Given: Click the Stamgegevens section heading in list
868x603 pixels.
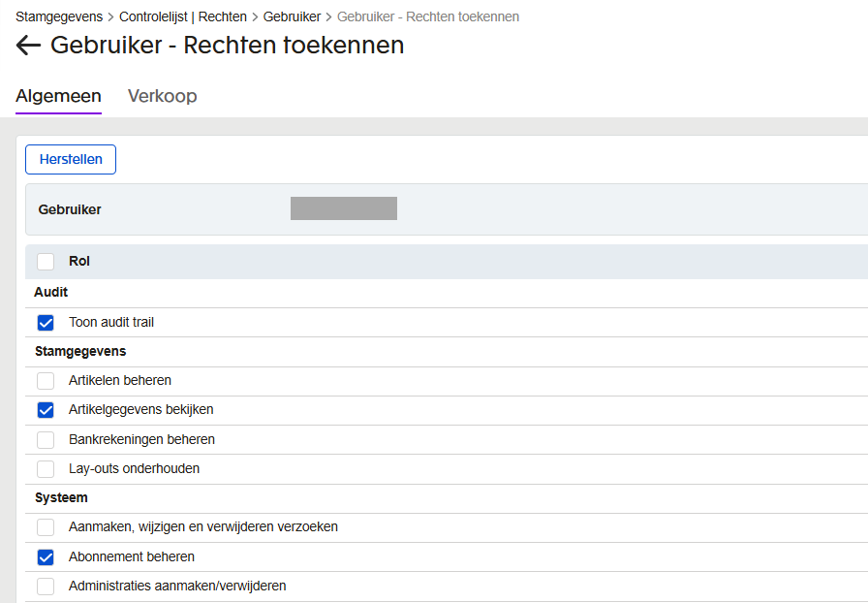Looking at the screenshot, I should [80, 351].
